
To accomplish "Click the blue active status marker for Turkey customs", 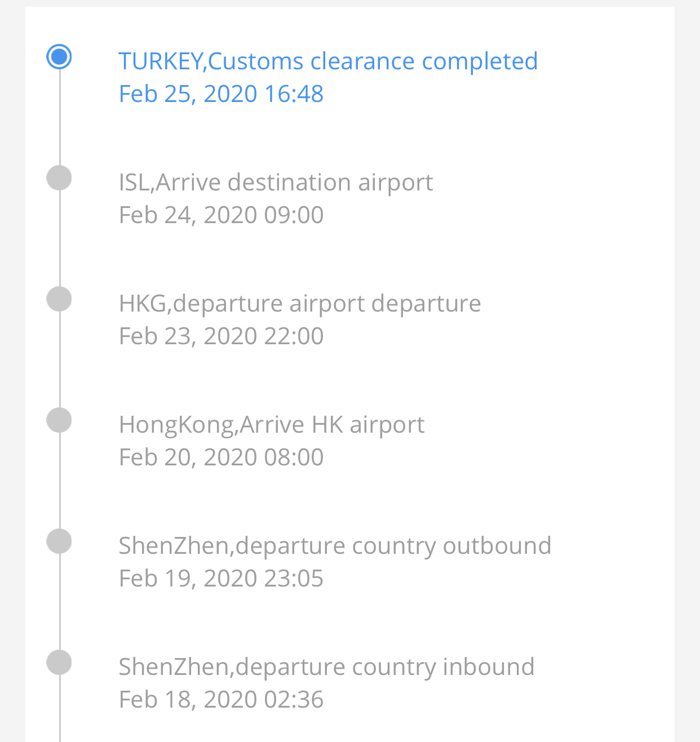I will coord(59,57).
